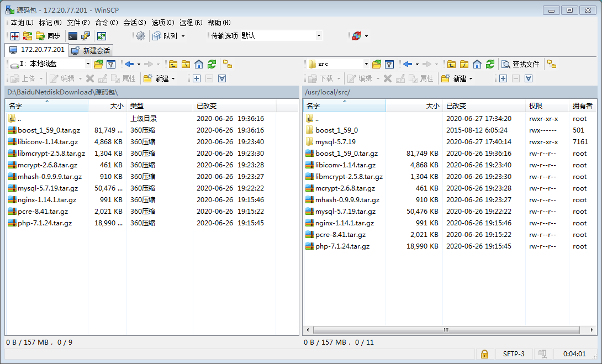Click remote 新建 (New) button
Screen dimensions: 602x364
pos(454,79)
